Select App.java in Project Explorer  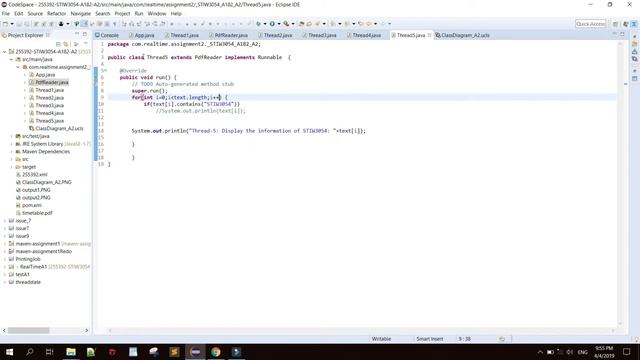pos(45,75)
